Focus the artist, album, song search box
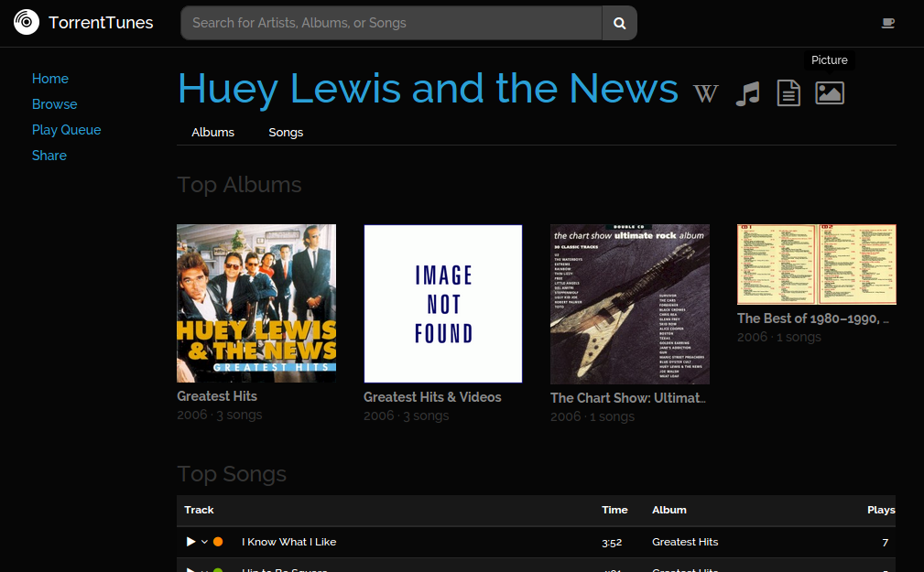The height and width of the screenshot is (572, 924). [391, 23]
